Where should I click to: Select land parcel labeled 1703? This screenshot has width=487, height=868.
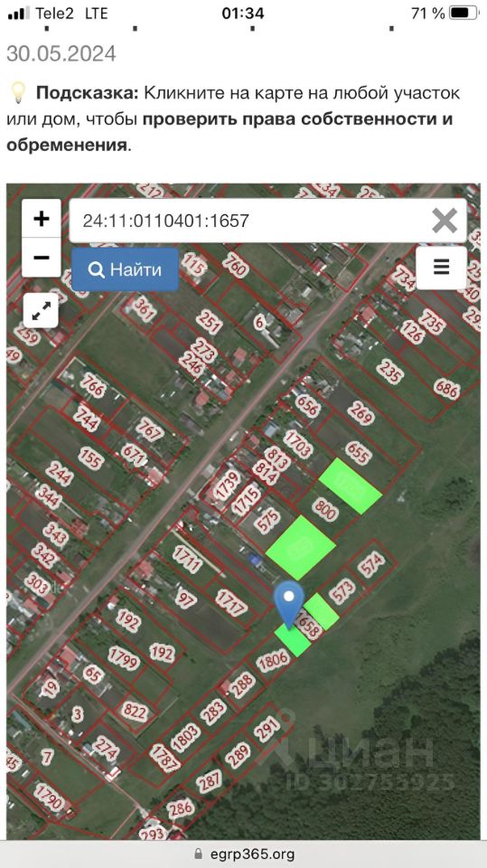298,445
